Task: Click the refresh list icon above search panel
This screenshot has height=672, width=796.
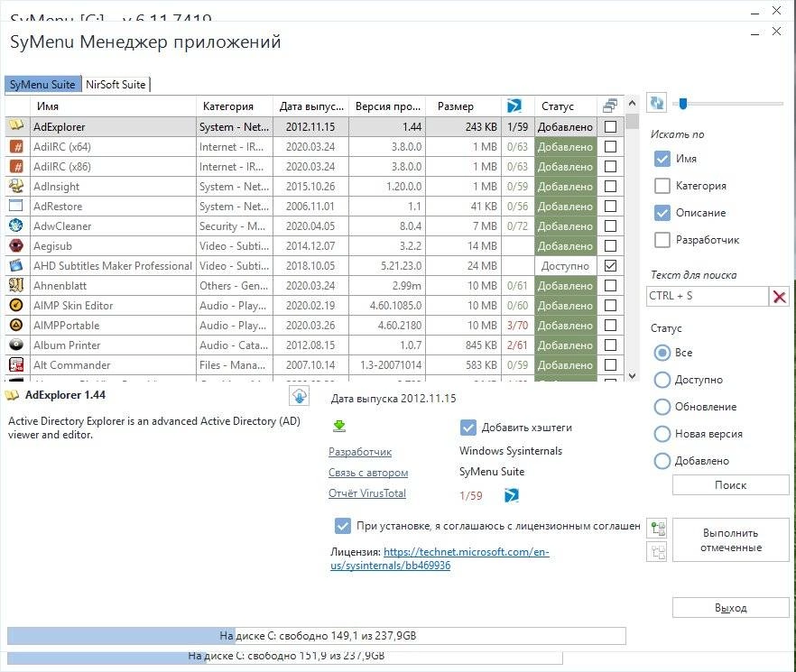Action: click(x=656, y=103)
